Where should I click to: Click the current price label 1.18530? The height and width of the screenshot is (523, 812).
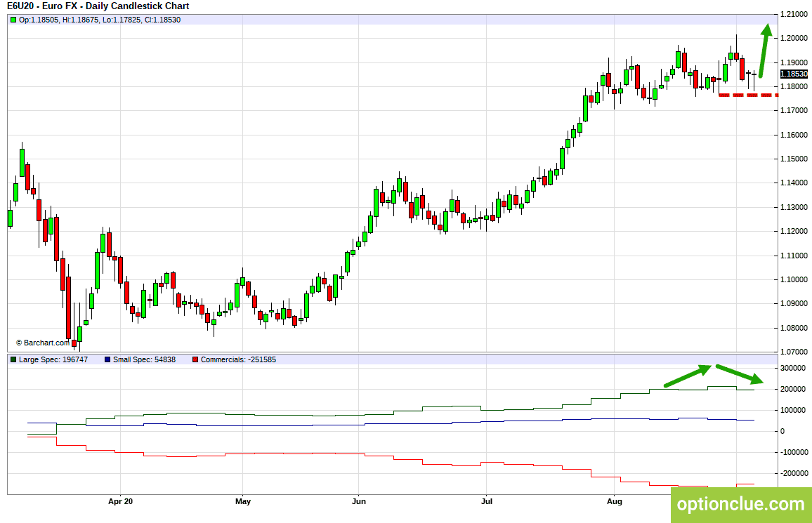coord(794,74)
